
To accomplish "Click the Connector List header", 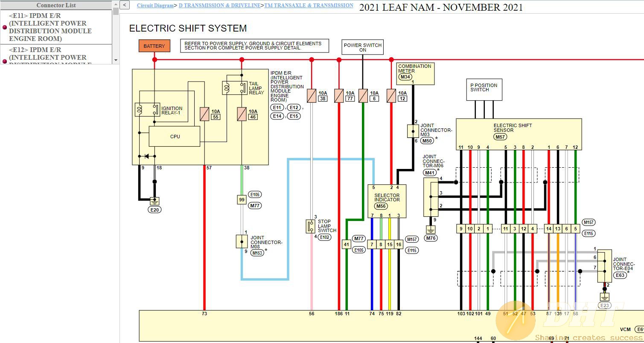I will 56,5.
